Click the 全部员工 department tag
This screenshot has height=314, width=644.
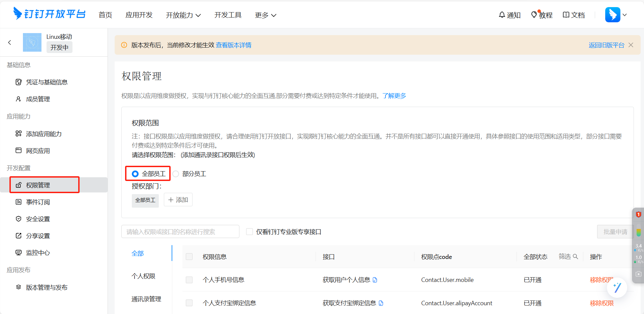click(x=145, y=200)
